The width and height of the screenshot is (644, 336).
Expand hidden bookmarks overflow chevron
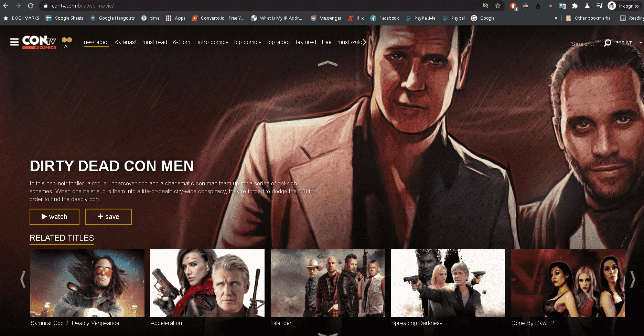coord(556,18)
